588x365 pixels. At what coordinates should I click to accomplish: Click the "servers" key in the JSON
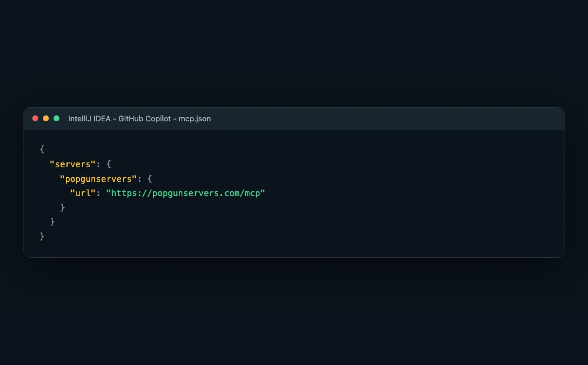click(73, 164)
